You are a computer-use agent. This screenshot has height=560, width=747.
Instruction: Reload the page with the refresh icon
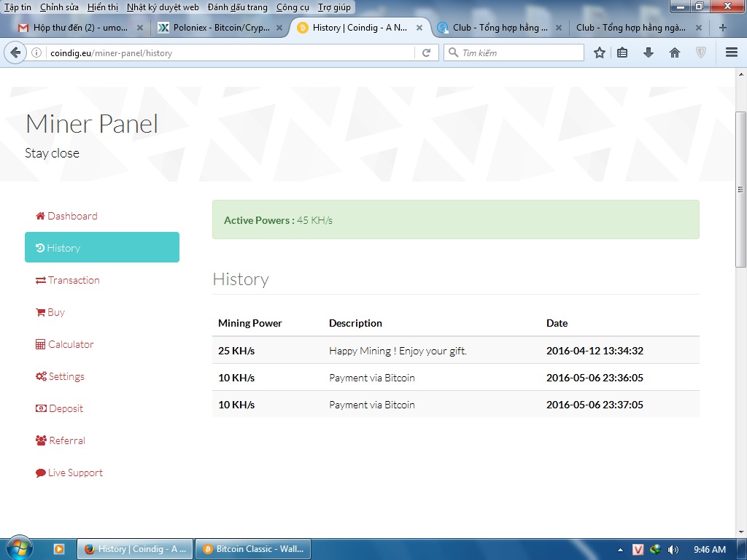[426, 52]
